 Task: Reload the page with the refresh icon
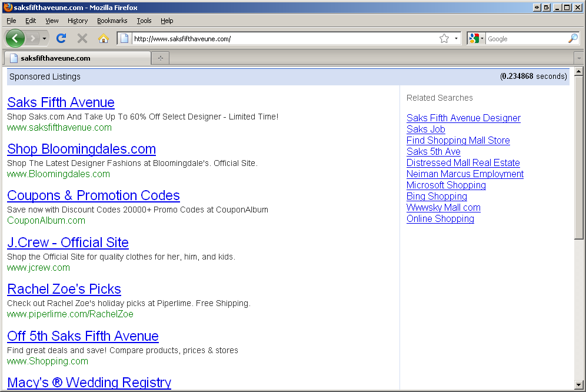pos(61,38)
